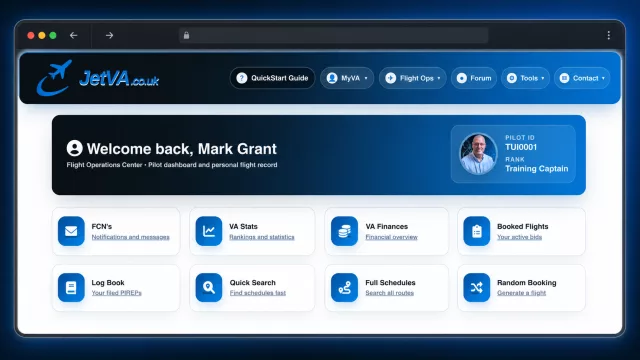Click the Log Book card title
Viewport: 640px width, 360px height.
pos(108,282)
